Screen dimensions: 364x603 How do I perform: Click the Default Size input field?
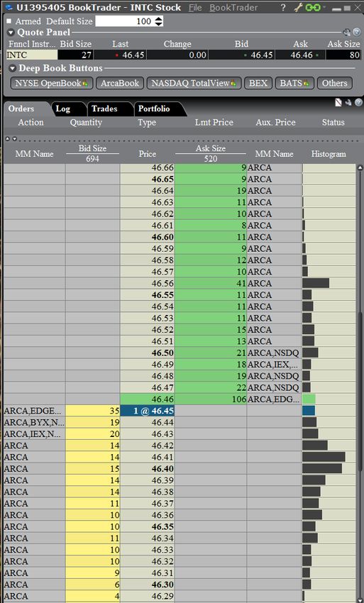tap(125, 21)
